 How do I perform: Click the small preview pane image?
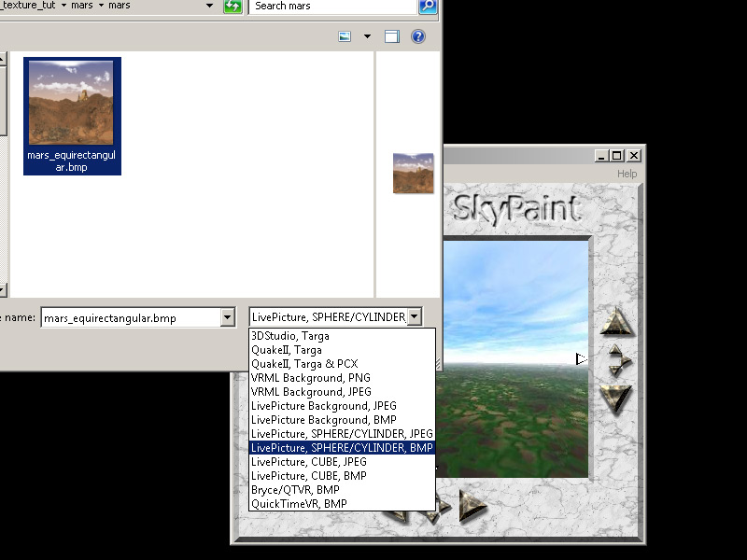click(x=413, y=173)
